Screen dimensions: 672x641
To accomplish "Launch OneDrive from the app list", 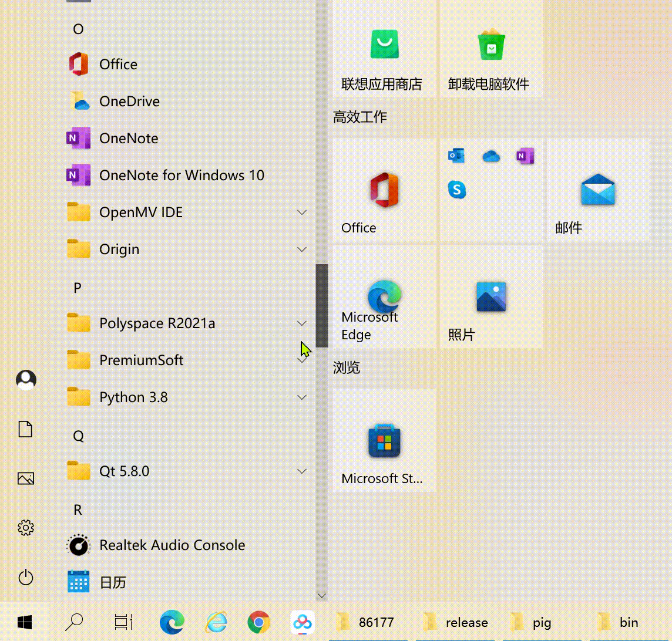I will (x=129, y=102).
